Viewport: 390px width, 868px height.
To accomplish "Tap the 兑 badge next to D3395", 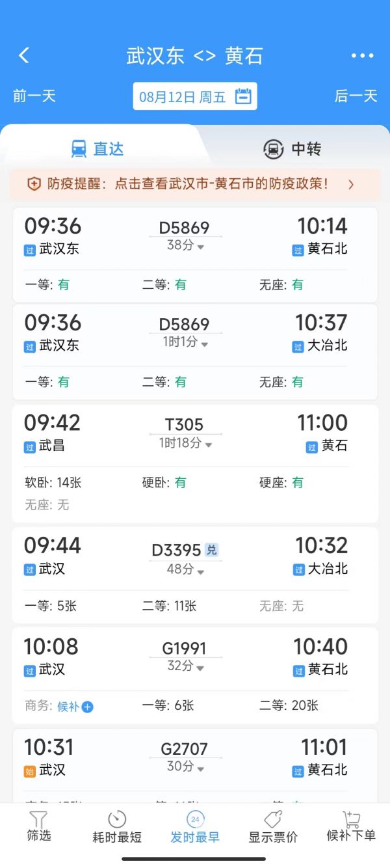I will tap(211, 550).
